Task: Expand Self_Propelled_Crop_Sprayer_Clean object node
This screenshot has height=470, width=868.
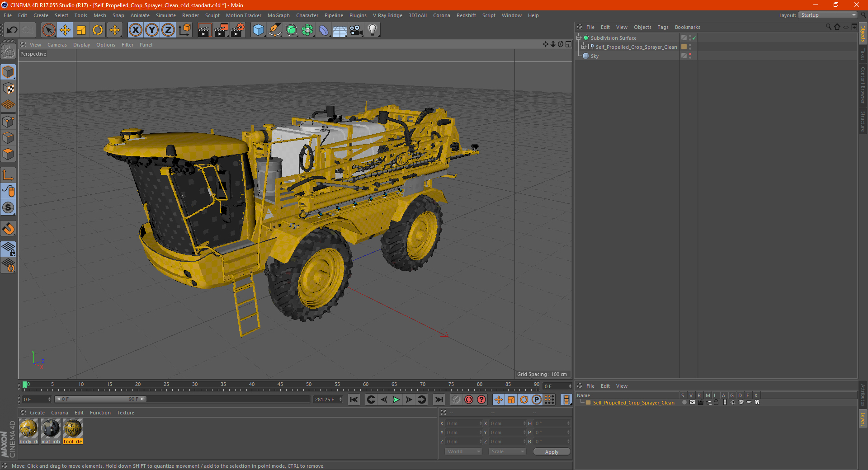Action: point(584,47)
